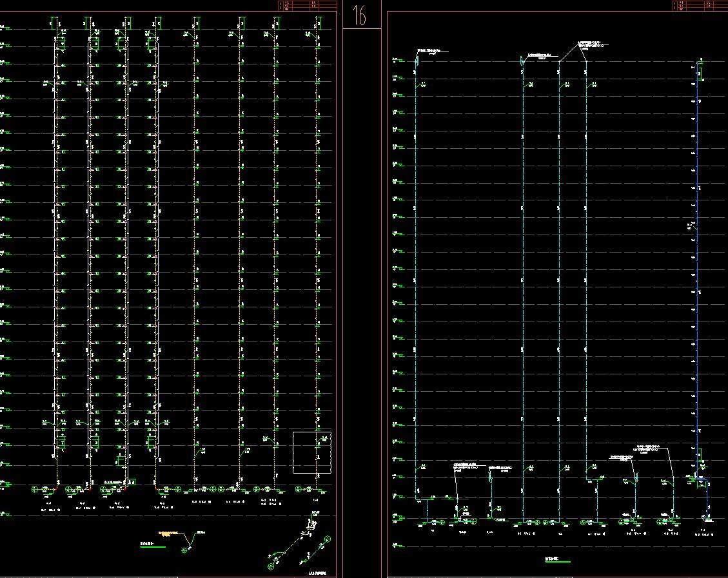Screen dimensions: 728x578
Task: Select green circle symbol below yellow annotation
Action: pyautogui.click(x=185, y=550)
